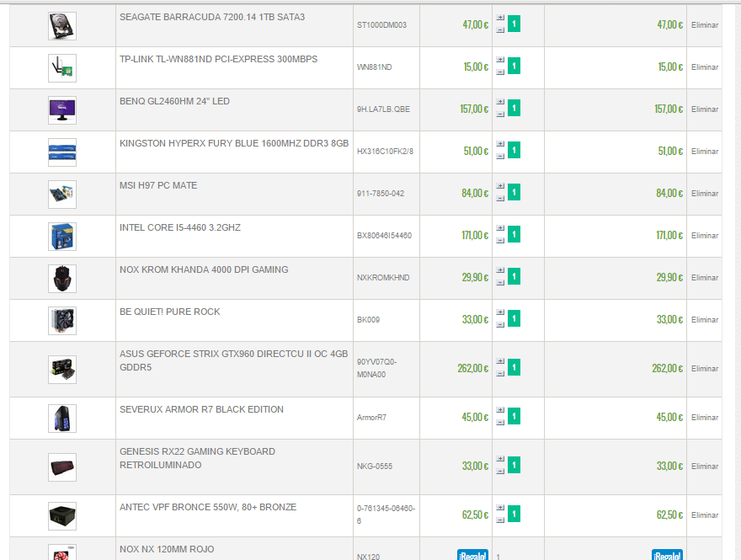Decrease quantity of Antec VPF 550W

coord(500,520)
